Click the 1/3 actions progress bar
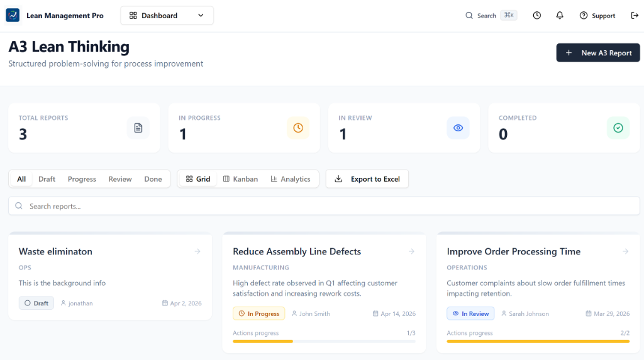 click(324, 341)
